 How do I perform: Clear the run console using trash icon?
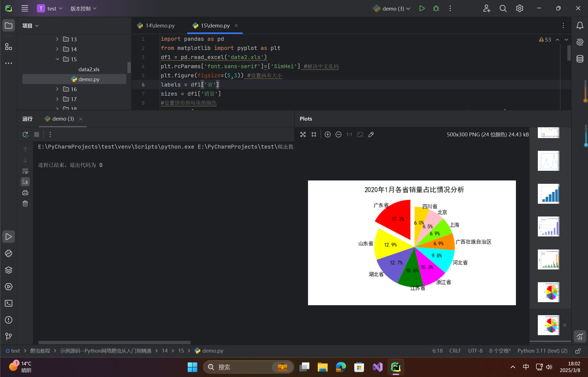pos(25,203)
